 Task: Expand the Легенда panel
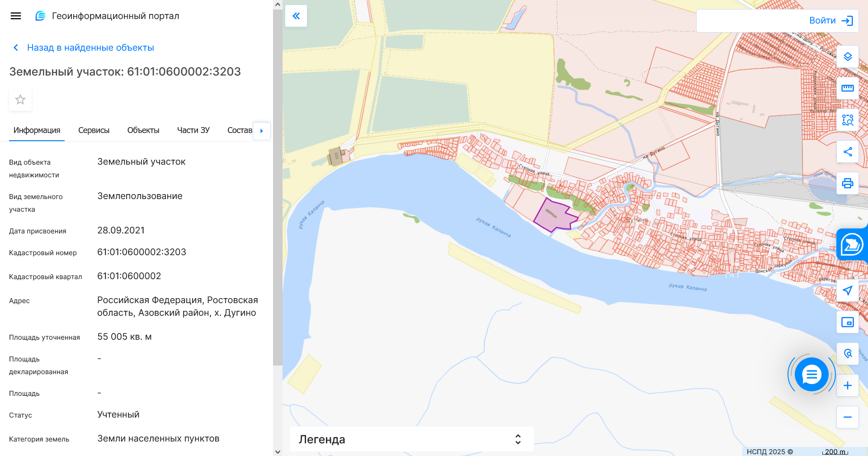pos(518,439)
